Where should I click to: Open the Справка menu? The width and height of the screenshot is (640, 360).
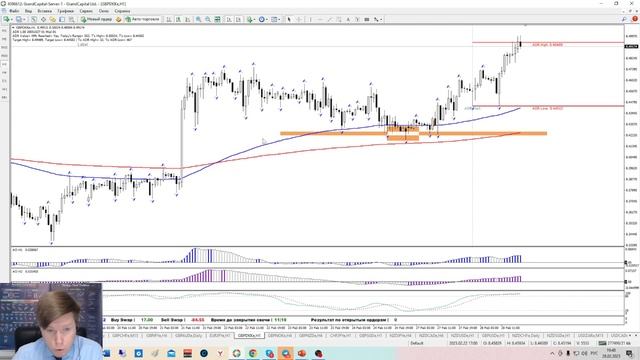122,11
